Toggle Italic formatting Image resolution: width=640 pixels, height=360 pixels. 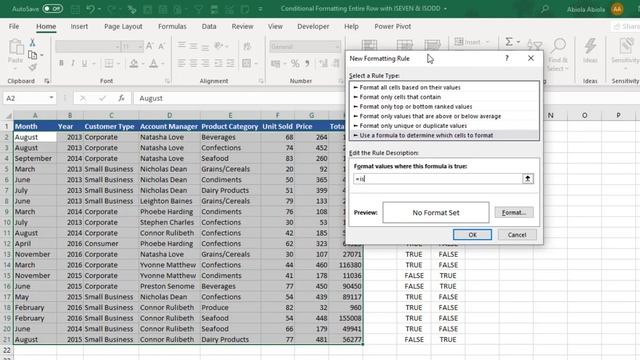point(73,63)
